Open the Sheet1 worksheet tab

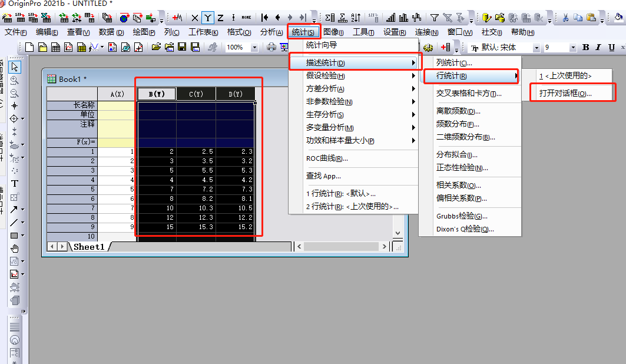click(88, 247)
